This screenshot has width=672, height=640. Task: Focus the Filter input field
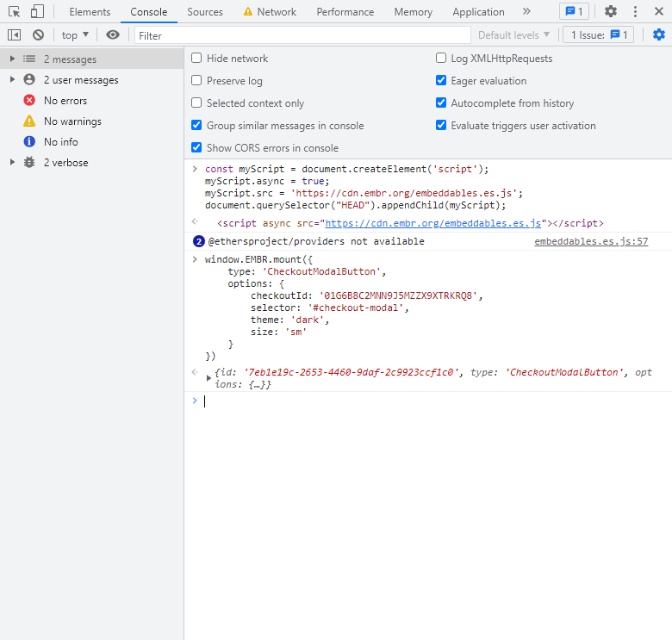pyautogui.click(x=302, y=35)
